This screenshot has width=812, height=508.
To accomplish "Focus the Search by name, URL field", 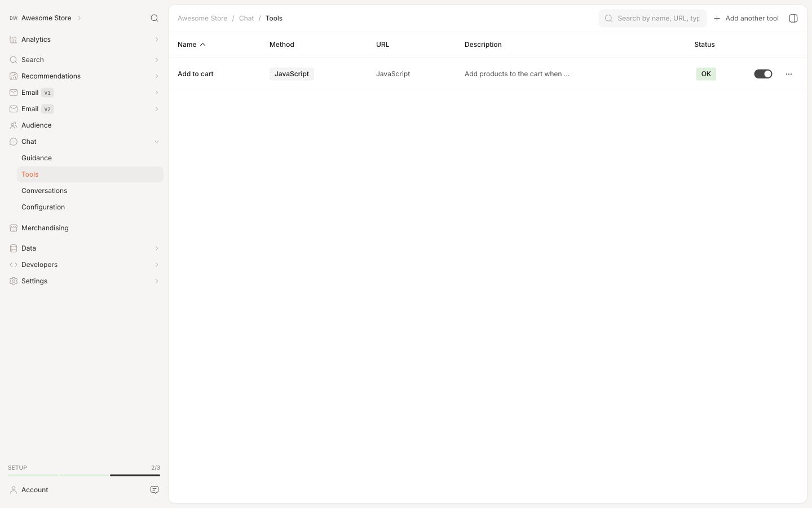I will pyautogui.click(x=652, y=18).
